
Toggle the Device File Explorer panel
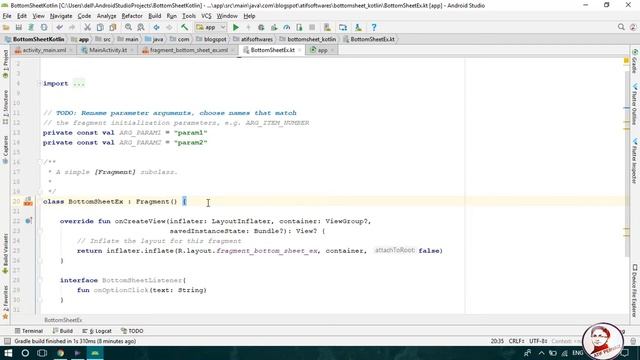click(x=635, y=291)
